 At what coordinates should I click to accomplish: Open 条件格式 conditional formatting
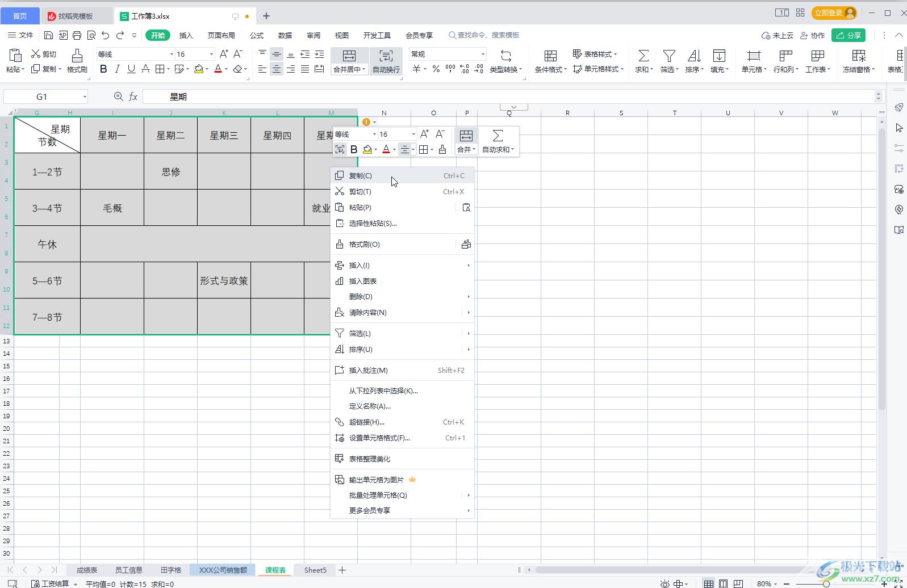pos(550,61)
